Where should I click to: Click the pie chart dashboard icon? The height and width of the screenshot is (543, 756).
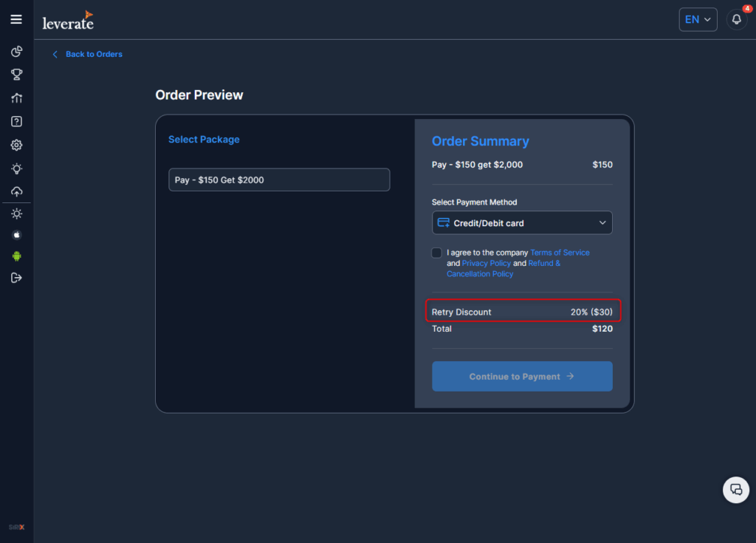[x=16, y=52]
